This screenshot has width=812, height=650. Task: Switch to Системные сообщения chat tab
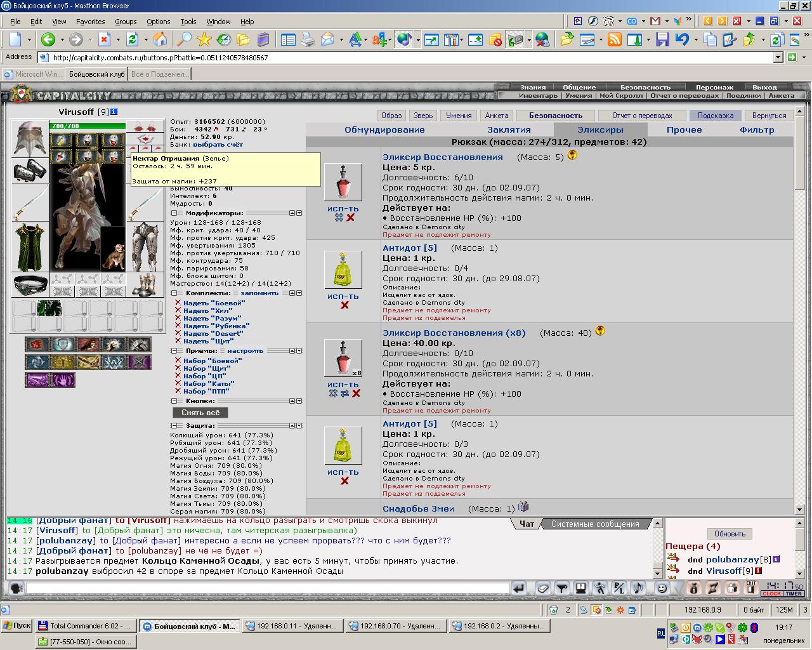click(595, 524)
